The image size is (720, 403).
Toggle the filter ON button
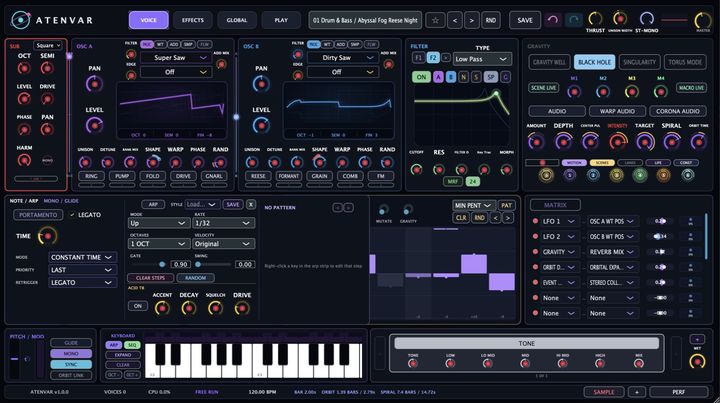tap(421, 77)
